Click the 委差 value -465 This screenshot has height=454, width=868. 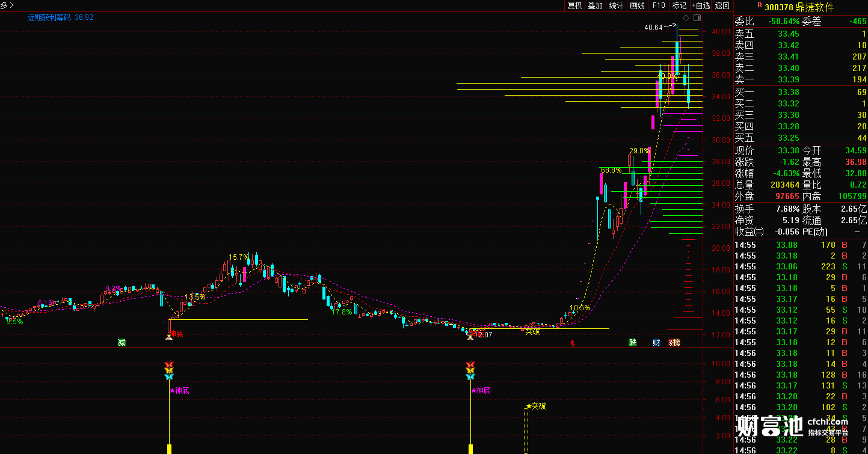point(858,21)
